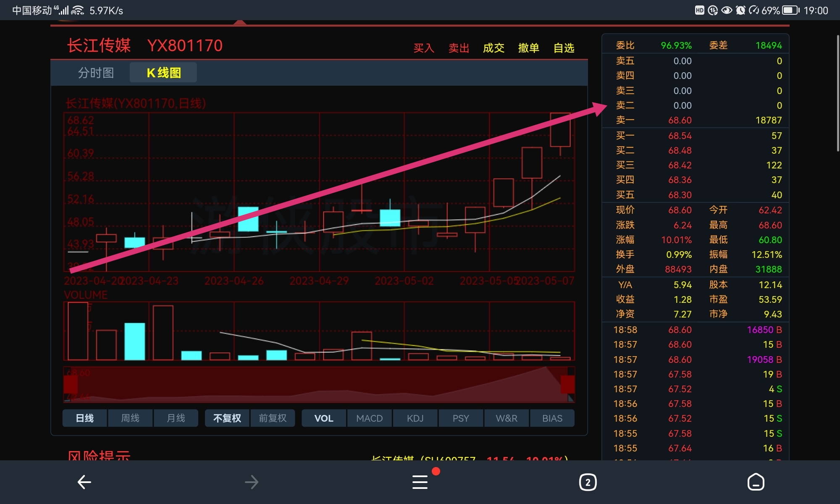Image resolution: width=840 pixels, height=504 pixels.
Task: Click the 内盘 value 31888
Action: pos(769,269)
